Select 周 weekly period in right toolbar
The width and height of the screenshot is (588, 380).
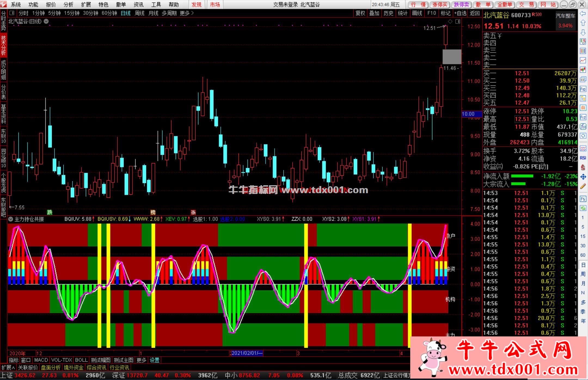tap(583, 274)
